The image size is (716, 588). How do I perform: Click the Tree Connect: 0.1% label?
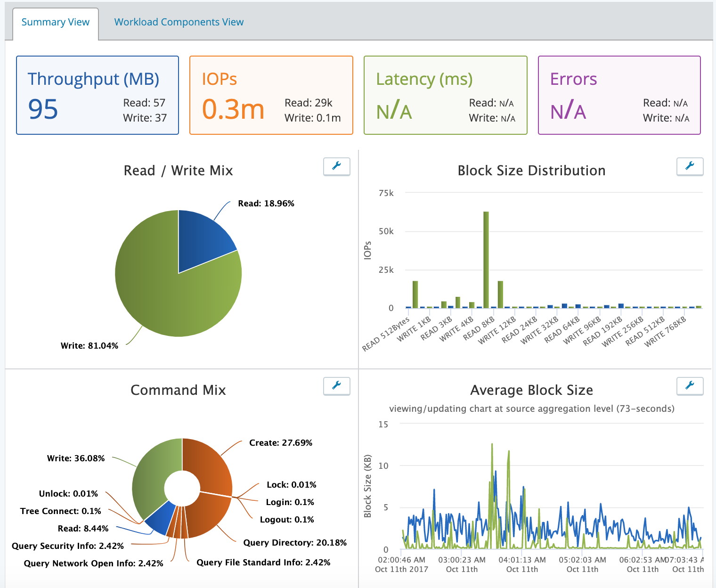(61, 511)
